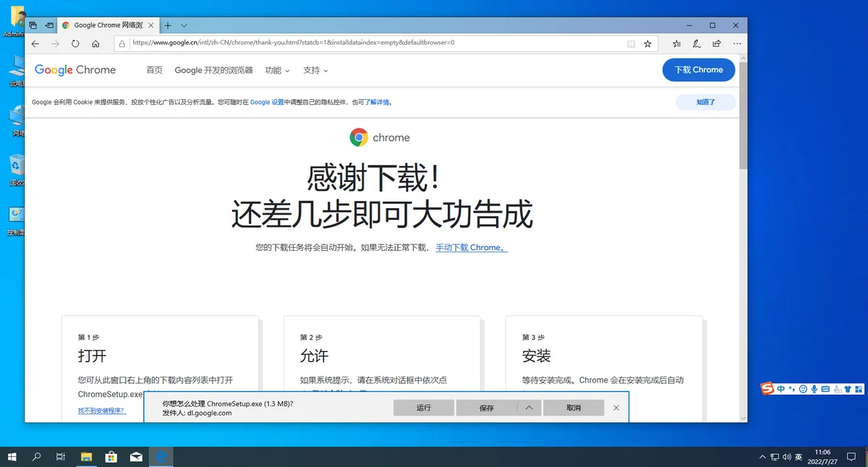Open the Google 设置 link in cookie notice
Viewport: 868px width, 467px height.
(267, 102)
